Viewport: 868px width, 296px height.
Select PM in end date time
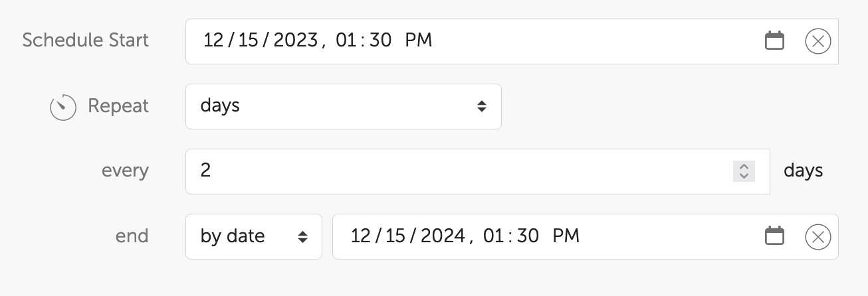(566, 236)
